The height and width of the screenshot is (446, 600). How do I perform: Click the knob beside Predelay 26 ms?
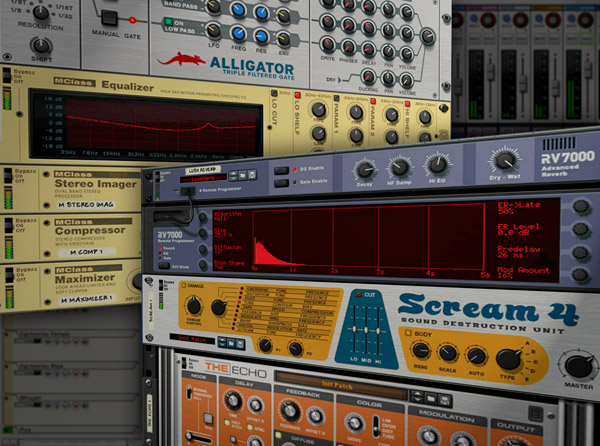(x=580, y=252)
